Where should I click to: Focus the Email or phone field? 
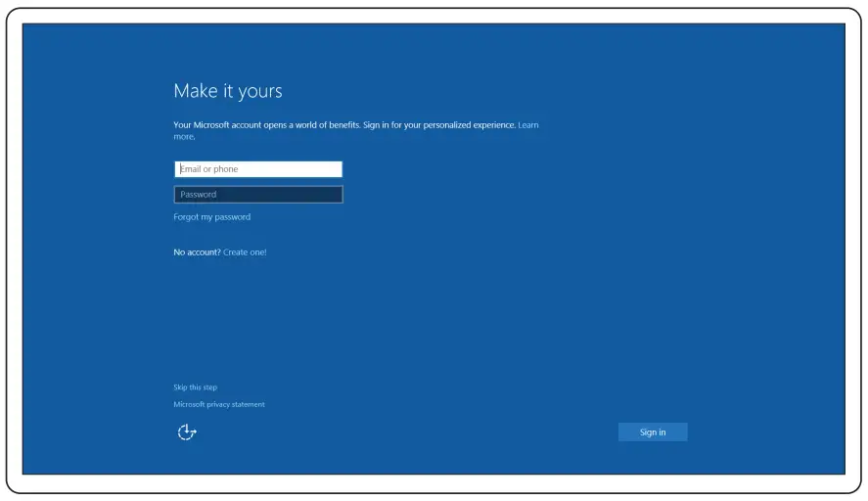click(x=258, y=169)
